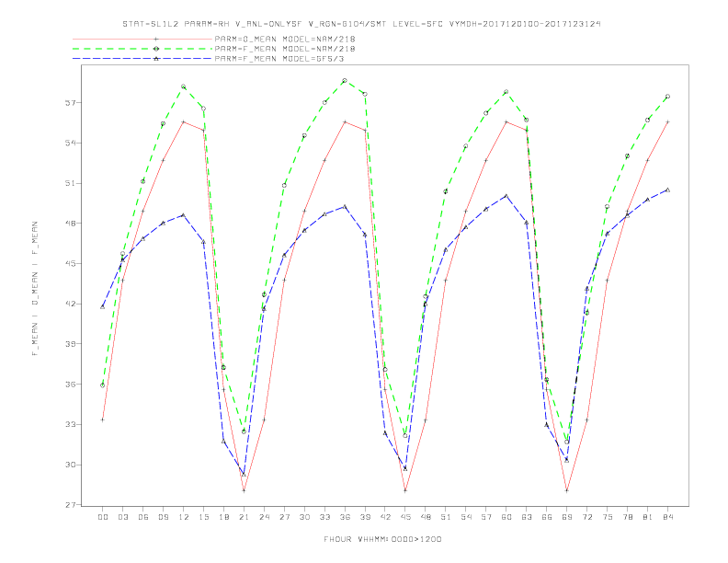Viewport: 728px width, 563px height.
Task: Click blue triangle marker at hour 84
Action: pos(667,190)
